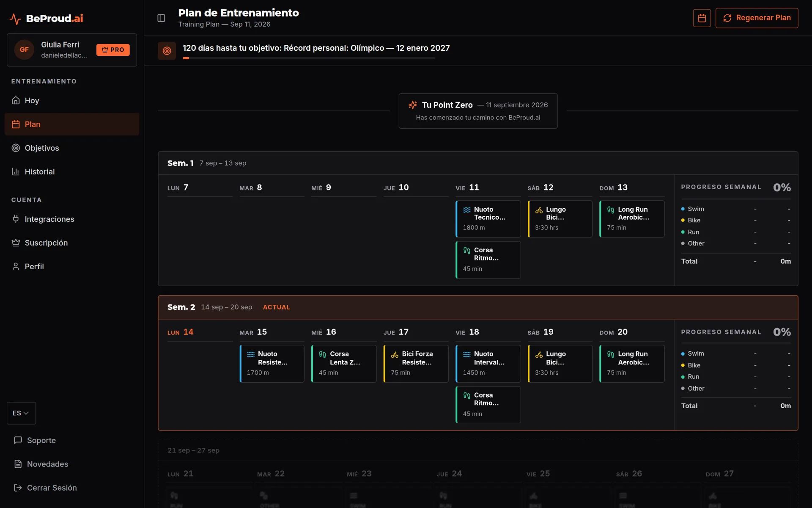The height and width of the screenshot is (508, 812).
Task: Go to Objetivos section
Action: (72, 148)
